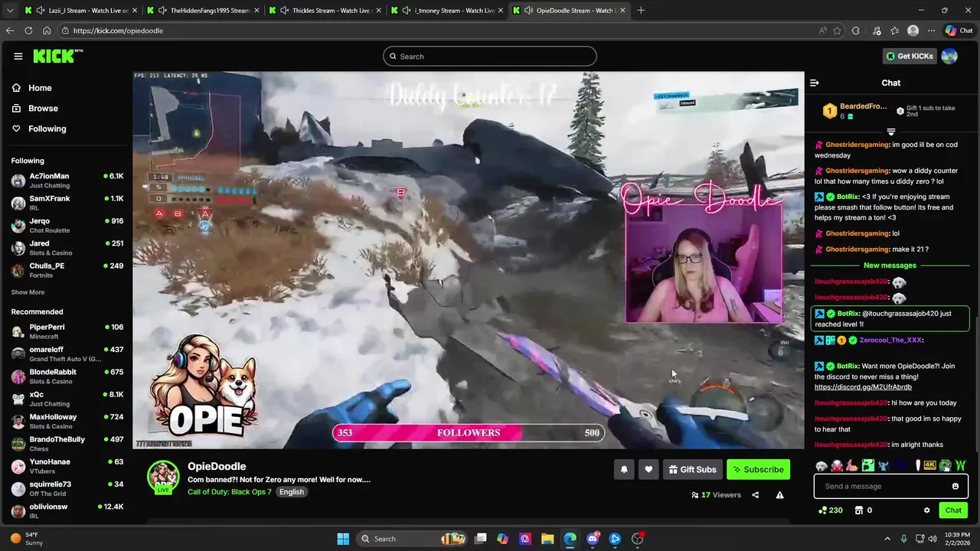Click the browser address bar URL
Image resolution: width=980 pixels, height=551 pixels.
[x=118, y=31]
